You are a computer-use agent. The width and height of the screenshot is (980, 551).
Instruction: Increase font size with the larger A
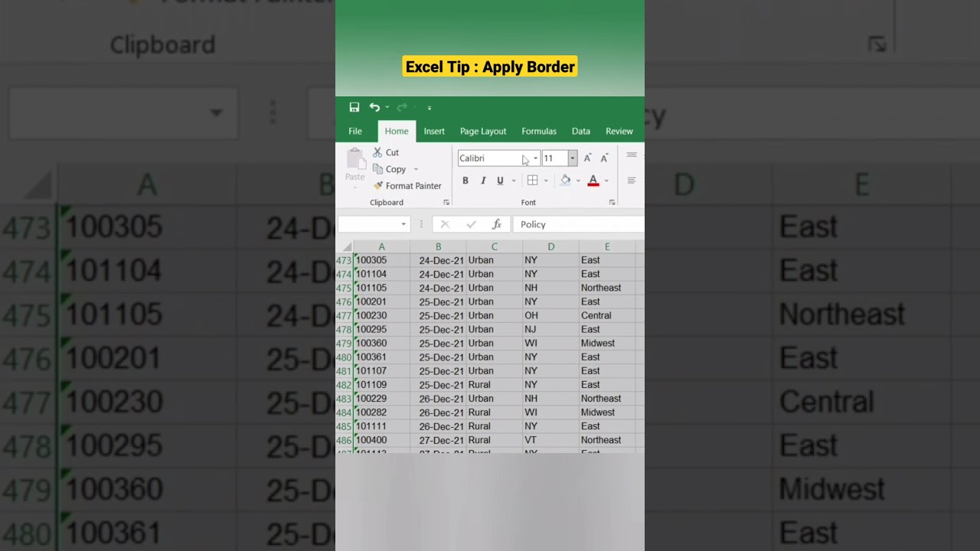[x=587, y=158]
